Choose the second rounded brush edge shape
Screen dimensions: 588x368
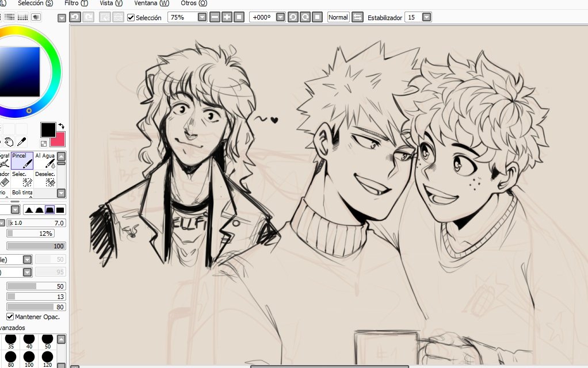point(39,210)
